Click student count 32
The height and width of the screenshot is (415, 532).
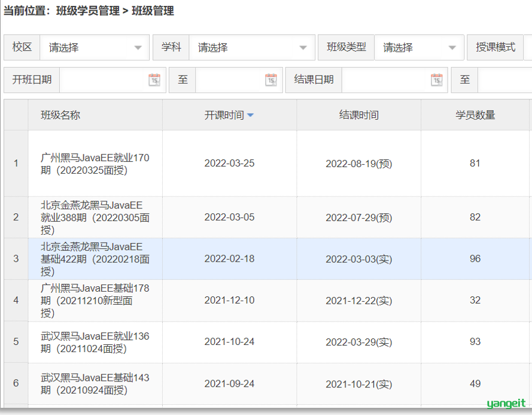tap(475, 301)
